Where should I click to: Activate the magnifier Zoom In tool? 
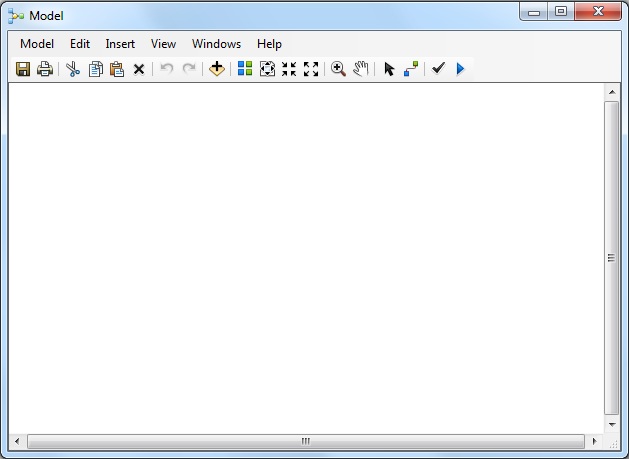[338, 69]
